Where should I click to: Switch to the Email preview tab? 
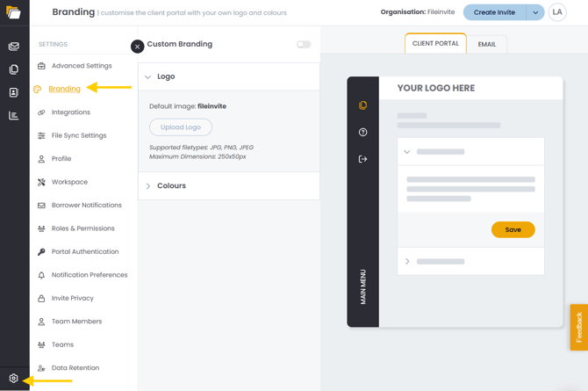click(486, 44)
